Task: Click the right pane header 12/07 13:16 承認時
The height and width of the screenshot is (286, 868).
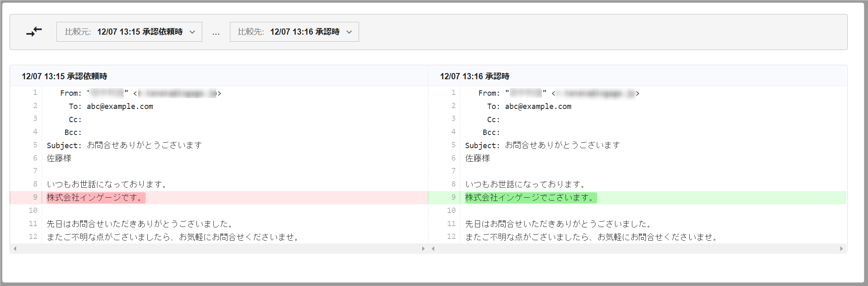Action: (475, 76)
